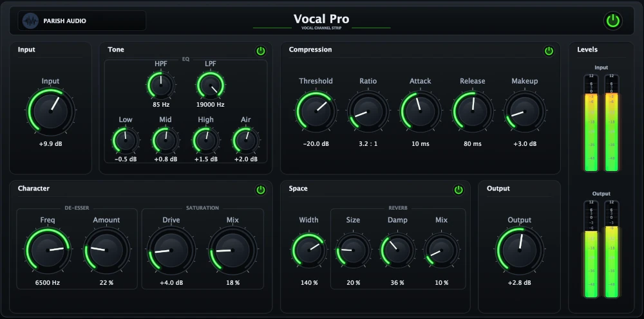The height and width of the screenshot is (319, 644).
Task: Click the Makeup gain knob
Action: click(524, 111)
